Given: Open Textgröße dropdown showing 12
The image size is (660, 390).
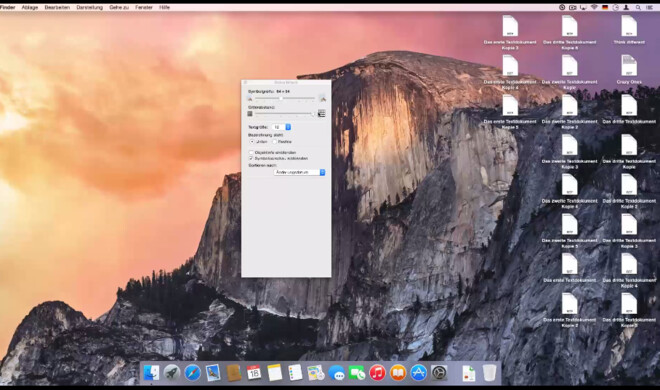Looking at the screenshot, I should click(x=281, y=127).
